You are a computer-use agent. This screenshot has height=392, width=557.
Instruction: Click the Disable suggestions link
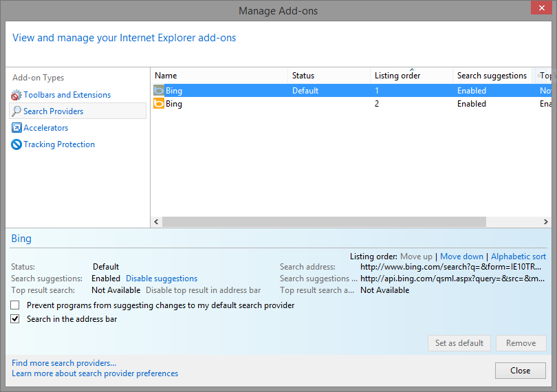(x=162, y=279)
